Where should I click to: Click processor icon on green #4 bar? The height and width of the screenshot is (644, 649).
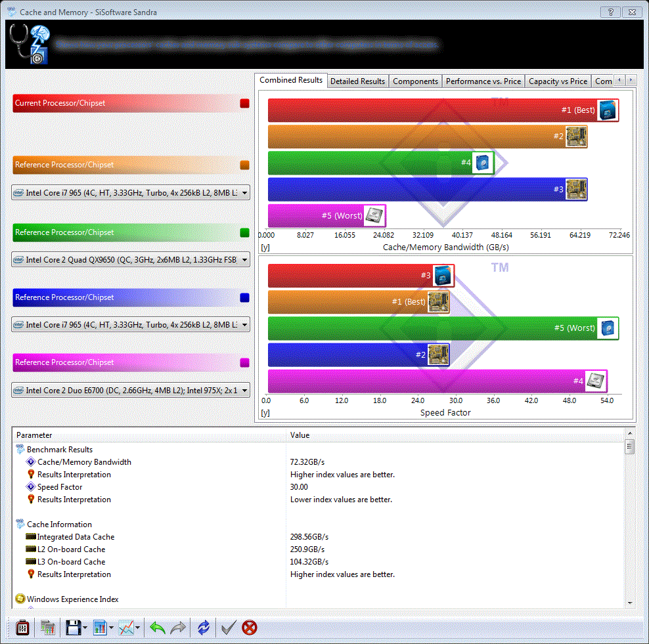pyautogui.click(x=483, y=163)
